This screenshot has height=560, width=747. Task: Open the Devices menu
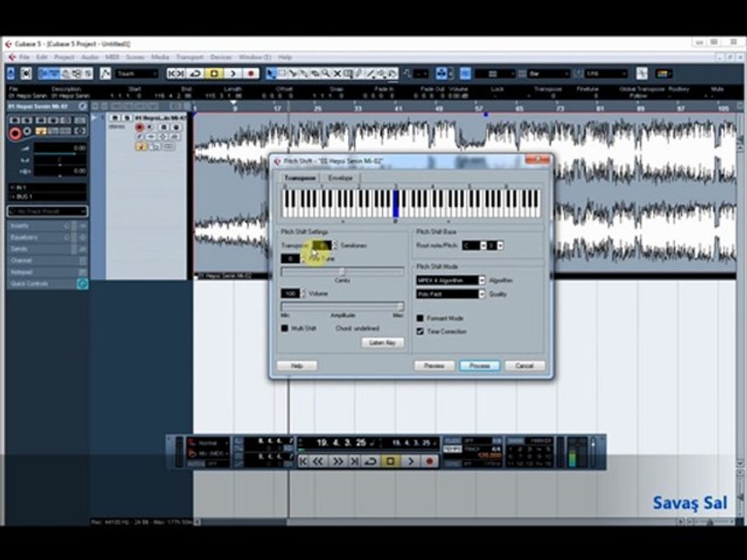(221, 57)
